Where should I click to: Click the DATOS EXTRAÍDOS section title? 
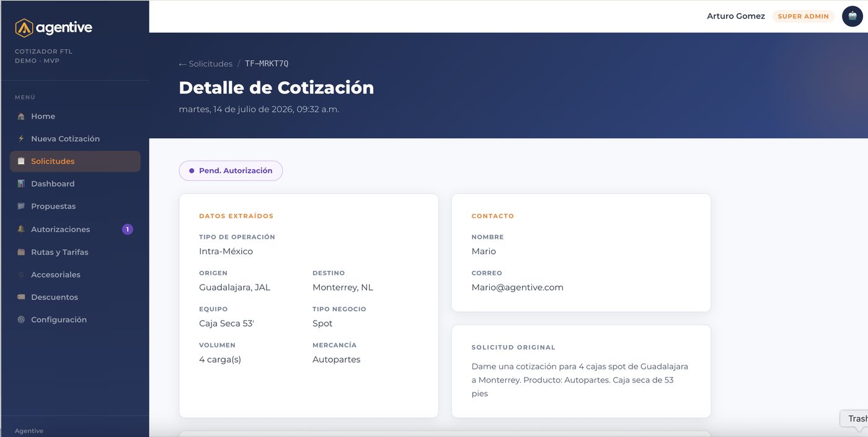[x=236, y=216]
